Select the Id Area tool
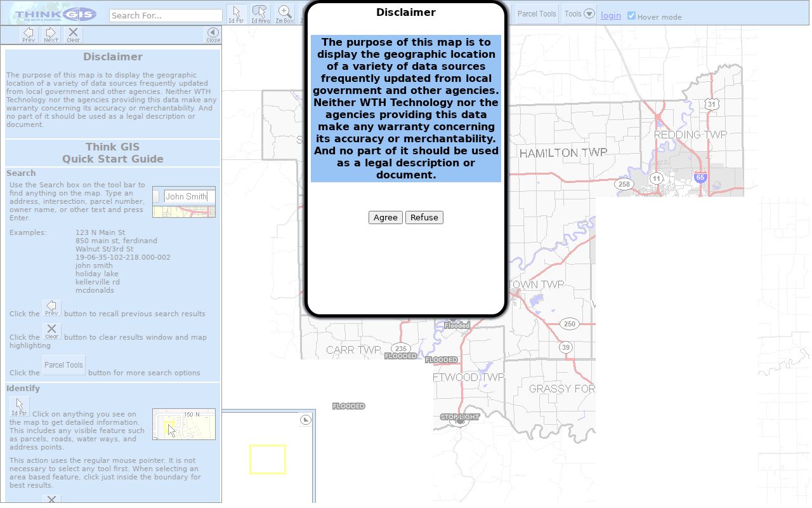The image size is (812, 508). tap(260, 15)
